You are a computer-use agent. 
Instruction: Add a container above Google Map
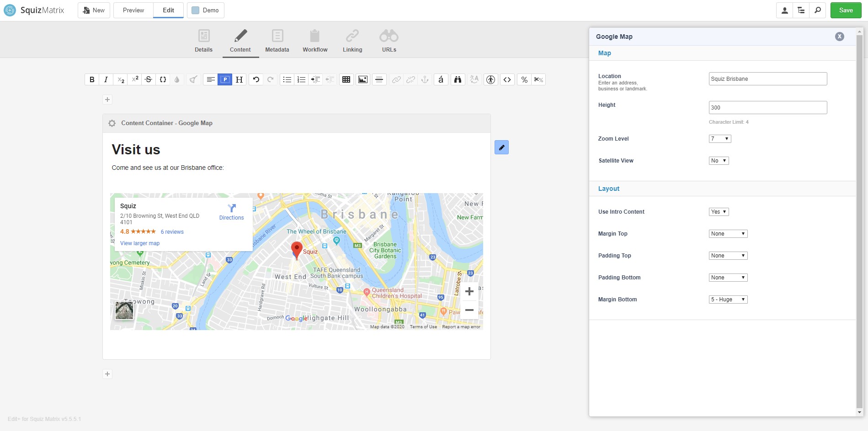tap(107, 100)
